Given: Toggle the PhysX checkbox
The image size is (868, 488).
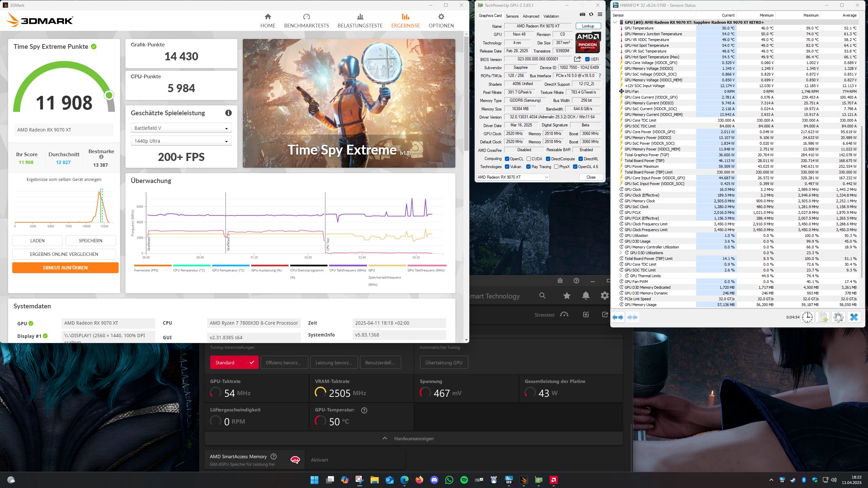Looking at the screenshot, I should click(556, 167).
